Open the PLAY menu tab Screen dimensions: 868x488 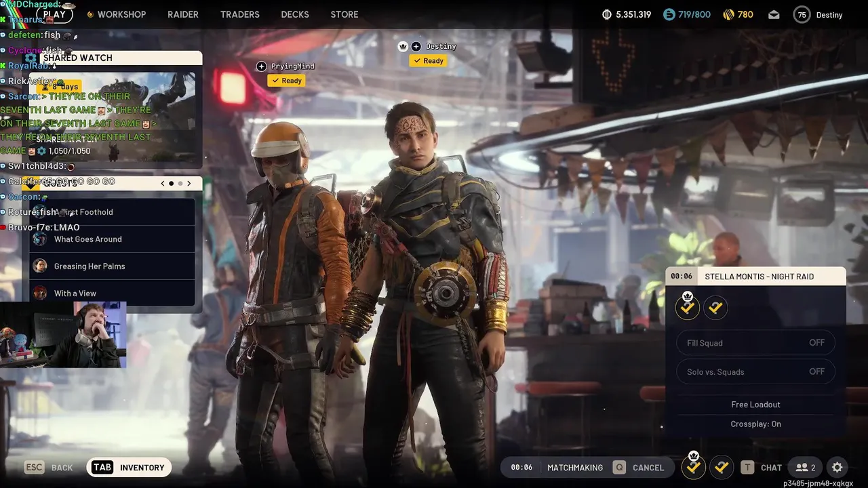[54, 14]
